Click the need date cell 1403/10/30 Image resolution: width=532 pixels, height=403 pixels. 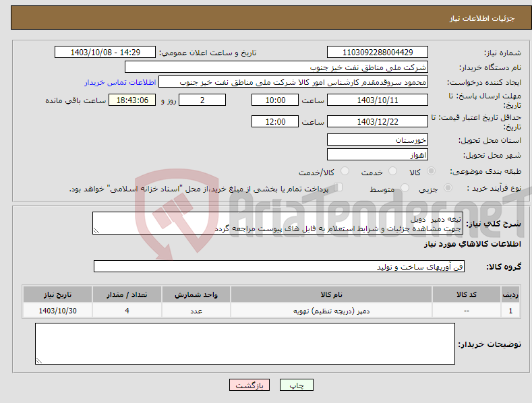[58, 311]
